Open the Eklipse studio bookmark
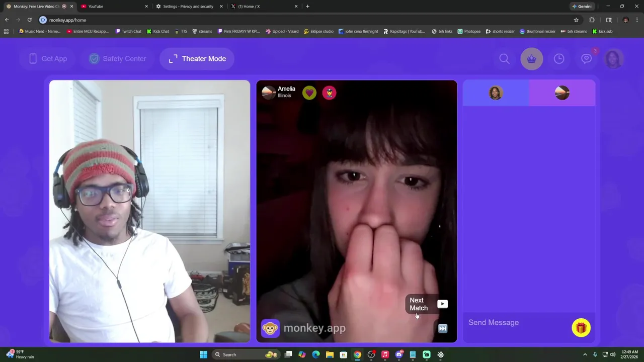644x362 pixels. pyautogui.click(x=318, y=31)
